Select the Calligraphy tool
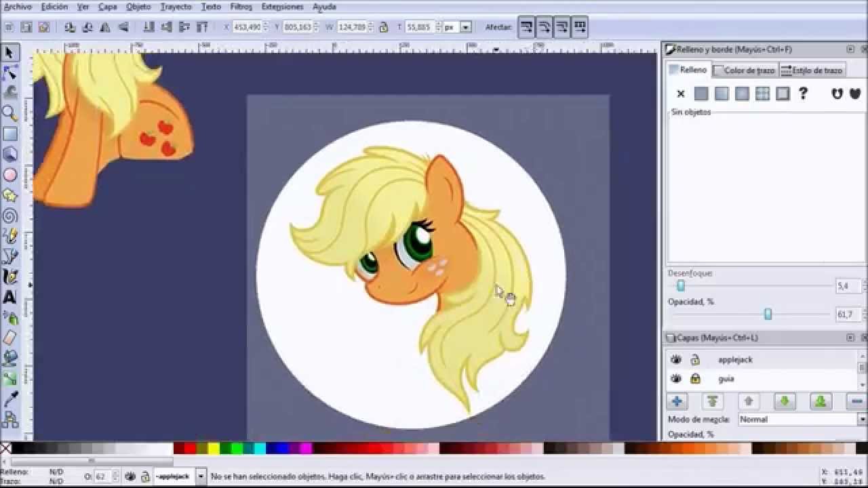The width and height of the screenshot is (868, 488). pyautogui.click(x=9, y=277)
